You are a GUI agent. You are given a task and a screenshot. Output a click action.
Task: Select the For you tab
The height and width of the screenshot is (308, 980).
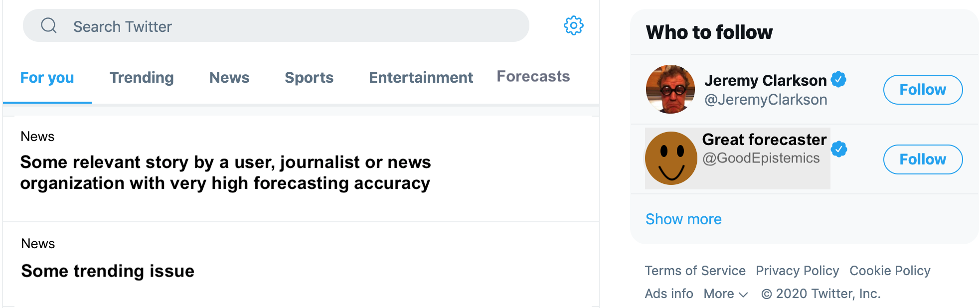47,78
